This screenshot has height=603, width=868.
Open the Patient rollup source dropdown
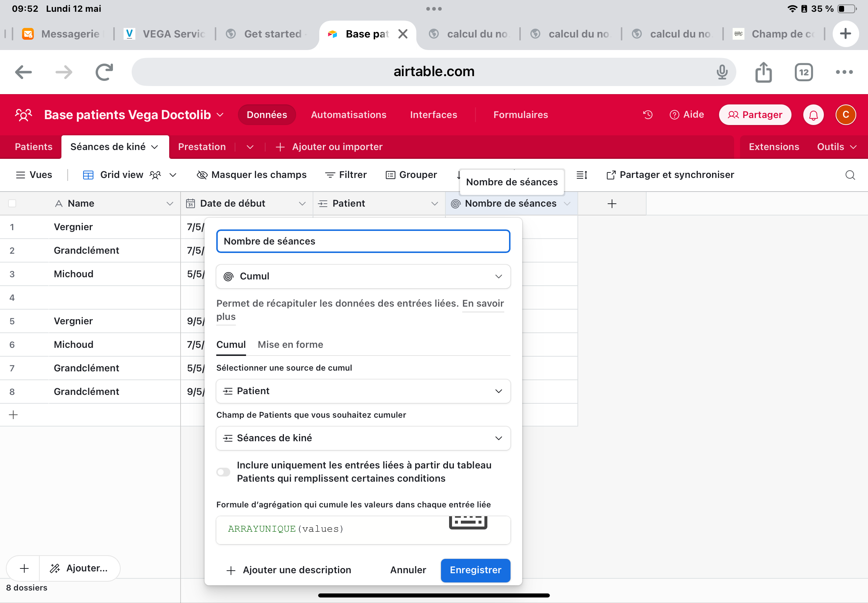coord(363,391)
